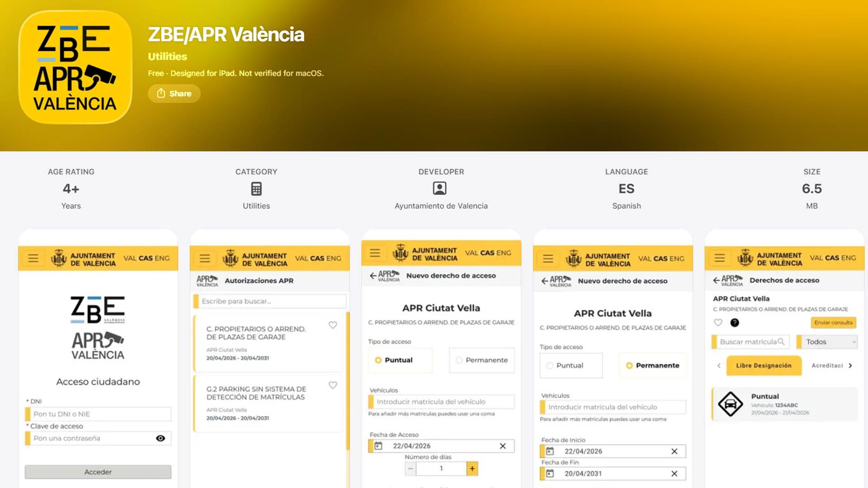Click the car diamond icon in Puntual entry

click(x=731, y=404)
